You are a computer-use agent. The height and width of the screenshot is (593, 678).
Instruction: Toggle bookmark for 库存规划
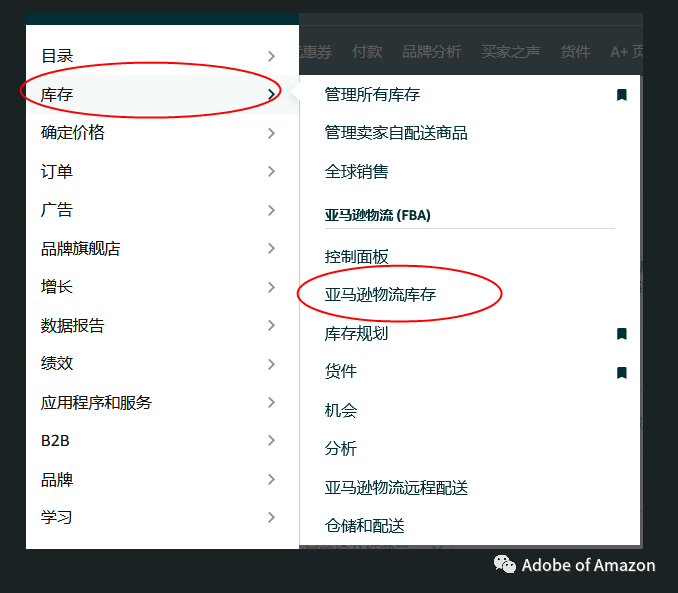pyautogui.click(x=622, y=334)
